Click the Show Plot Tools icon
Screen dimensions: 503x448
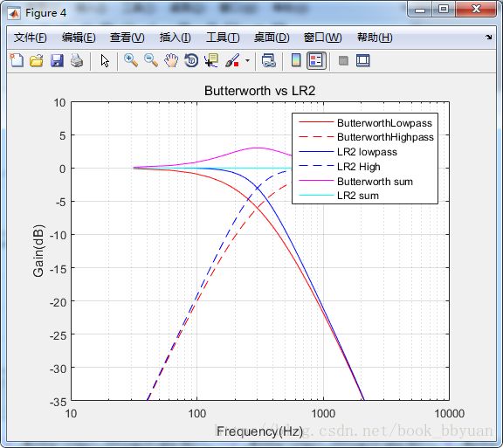[x=363, y=60]
